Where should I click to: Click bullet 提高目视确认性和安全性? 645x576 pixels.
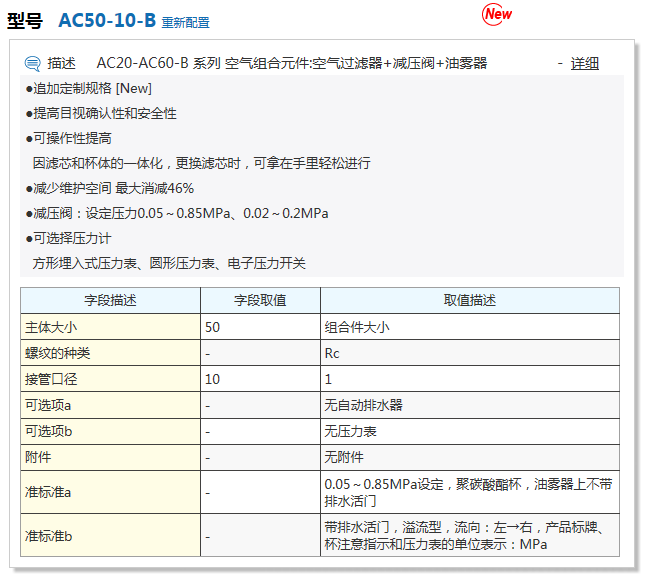(101, 114)
